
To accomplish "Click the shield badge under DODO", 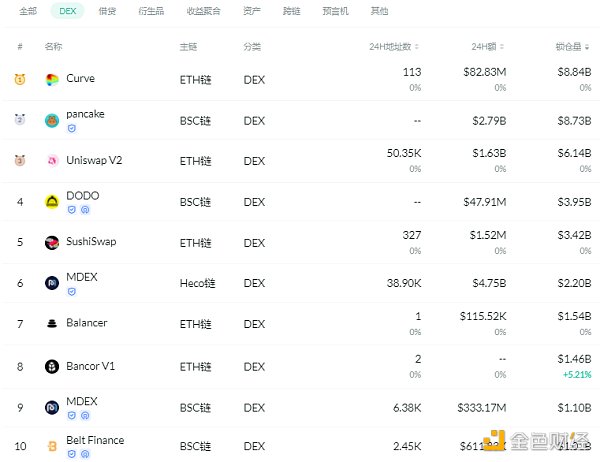I will (x=72, y=210).
